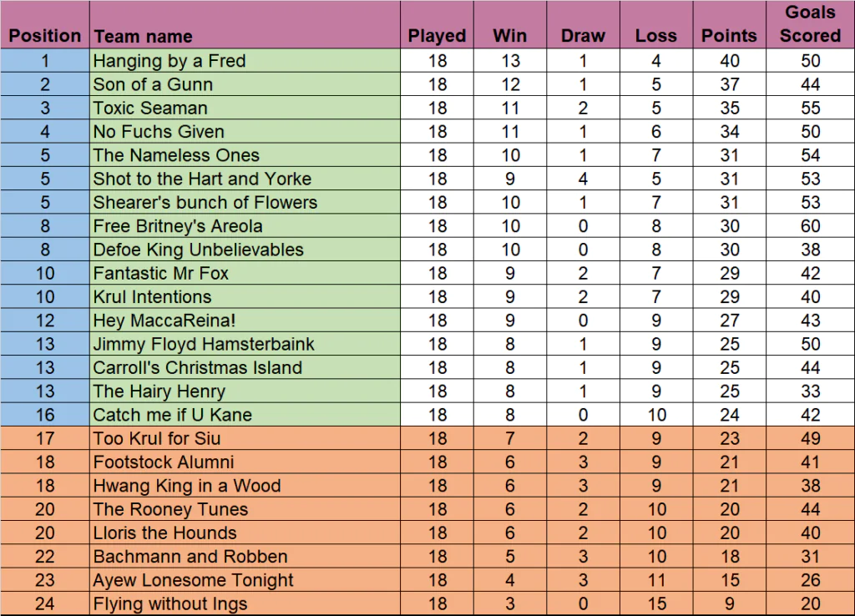Click the Catch me if U Kane cell

coord(245,415)
